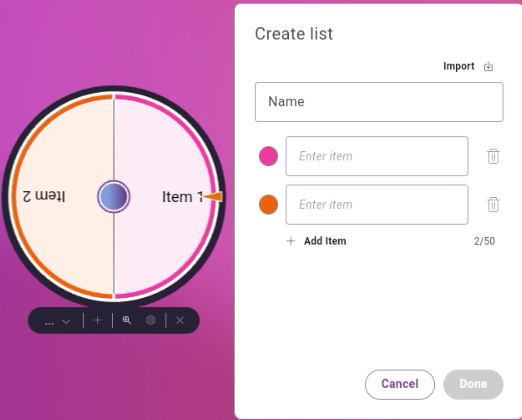Delete the orange item row with trash icon
This screenshot has width=522, height=420.
(x=493, y=205)
